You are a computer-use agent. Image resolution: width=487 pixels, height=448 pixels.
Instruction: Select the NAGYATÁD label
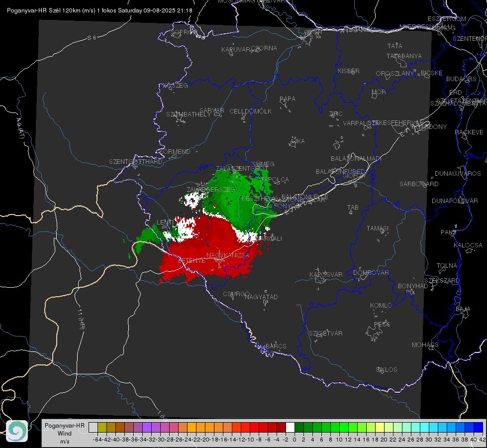click(261, 297)
